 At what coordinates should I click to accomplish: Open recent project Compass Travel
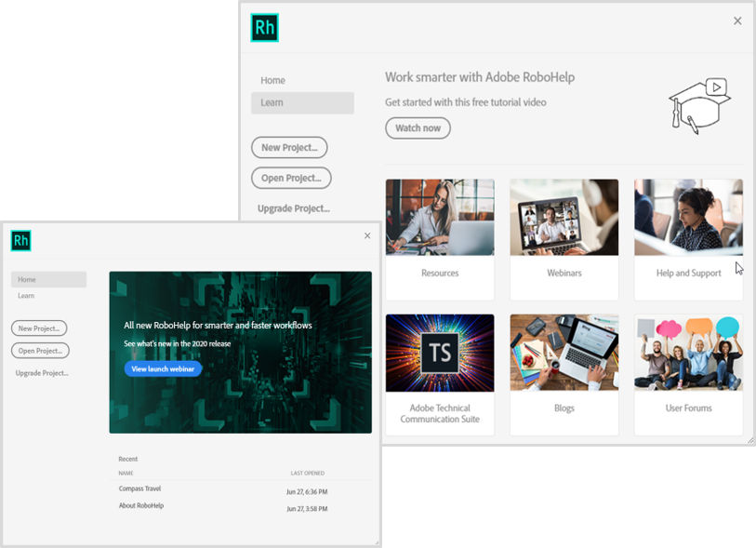pos(139,488)
